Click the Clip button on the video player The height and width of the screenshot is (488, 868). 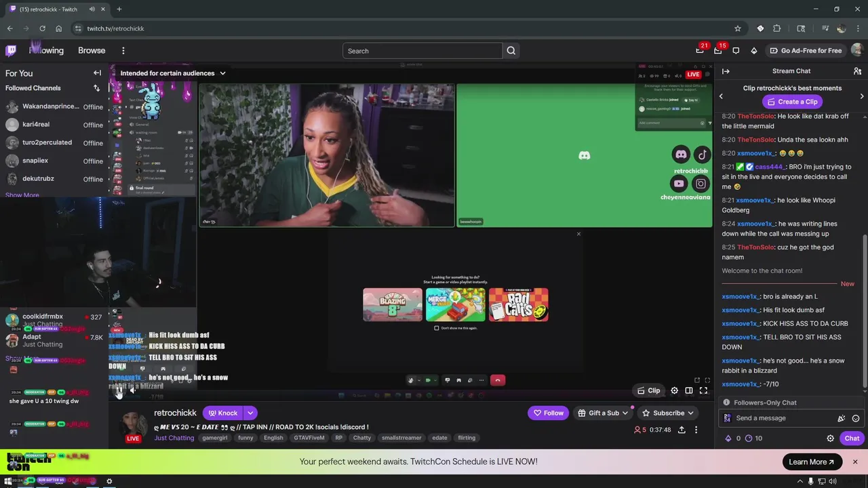pyautogui.click(x=648, y=390)
